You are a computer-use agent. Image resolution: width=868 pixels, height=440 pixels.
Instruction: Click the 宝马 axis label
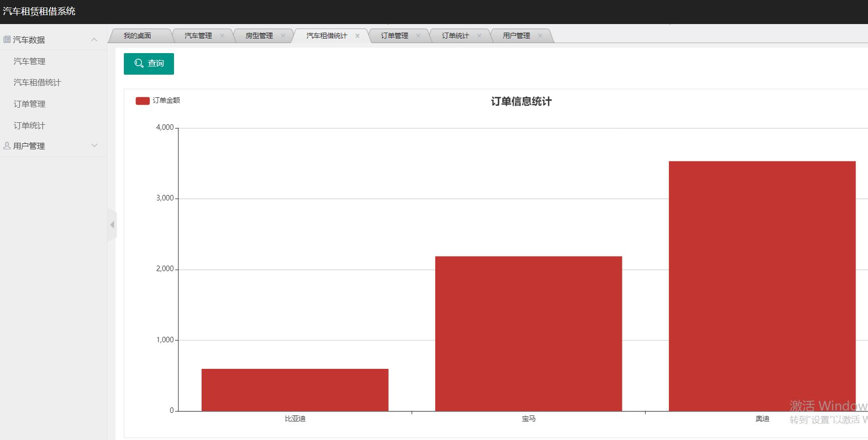tap(529, 418)
